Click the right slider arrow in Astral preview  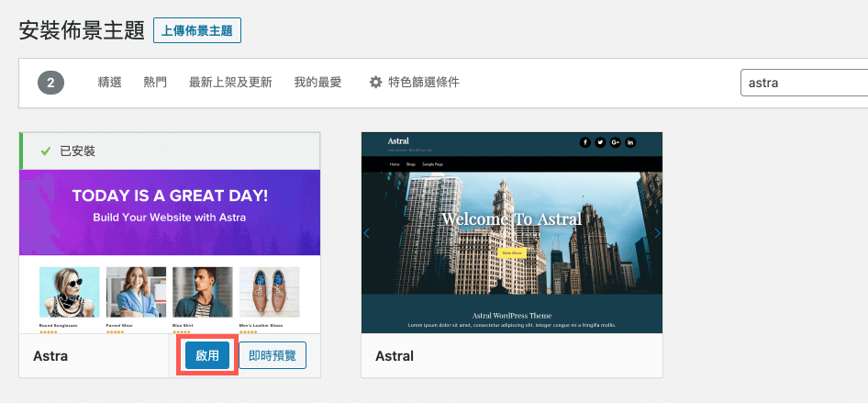(657, 233)
